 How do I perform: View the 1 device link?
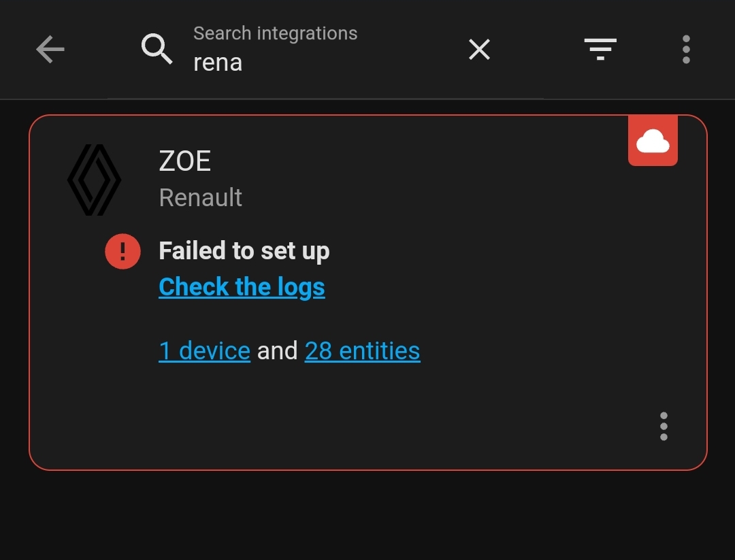coord(204,350)
